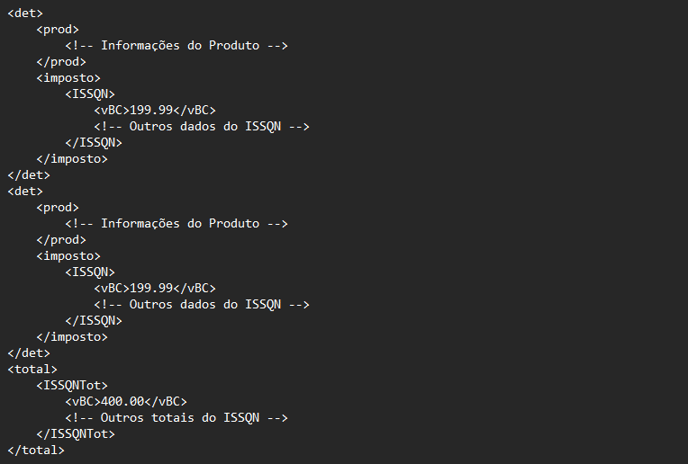
Task: Click the second opening det tag
Action: tap(25, 191)
